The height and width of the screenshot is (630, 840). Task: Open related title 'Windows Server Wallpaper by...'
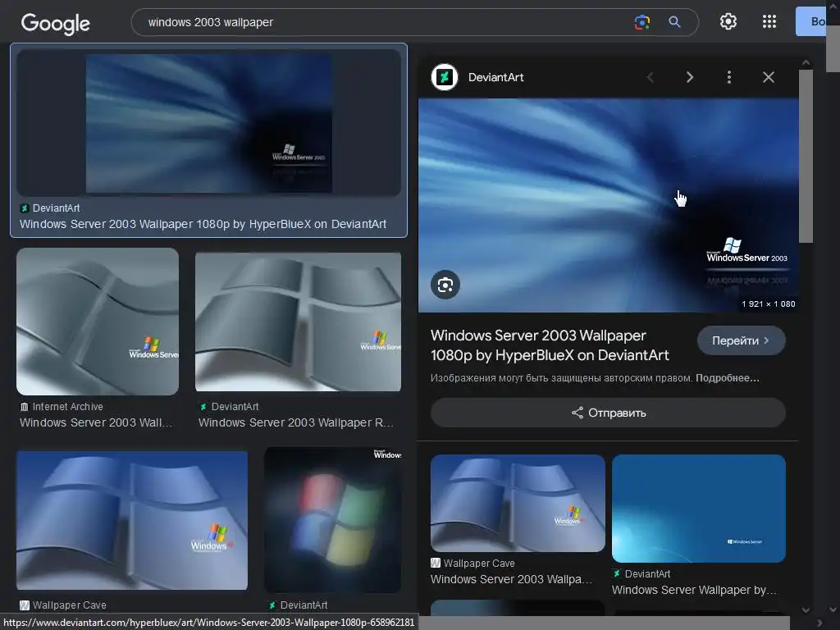[x=694, y=591]
